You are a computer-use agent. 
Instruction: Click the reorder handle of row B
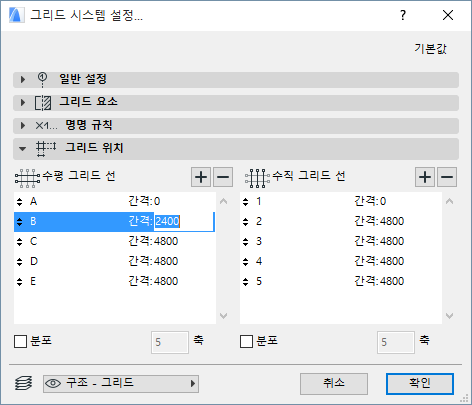(x=20, y=222)
